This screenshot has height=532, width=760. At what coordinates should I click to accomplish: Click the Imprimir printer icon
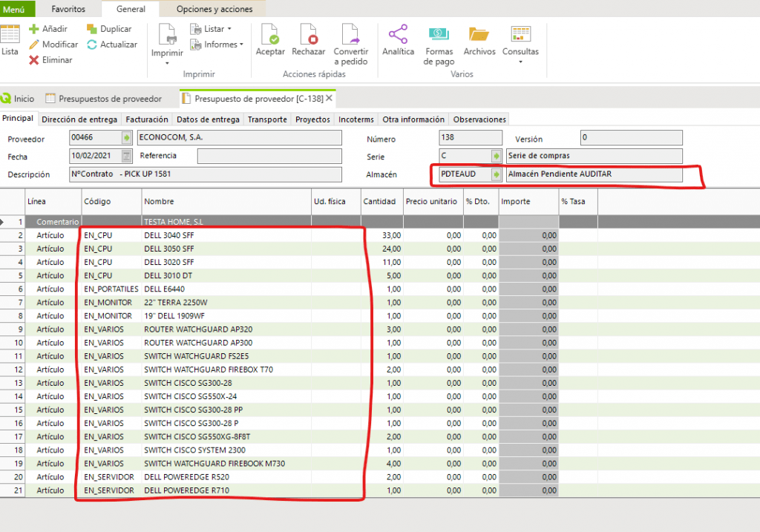[167, 34]
